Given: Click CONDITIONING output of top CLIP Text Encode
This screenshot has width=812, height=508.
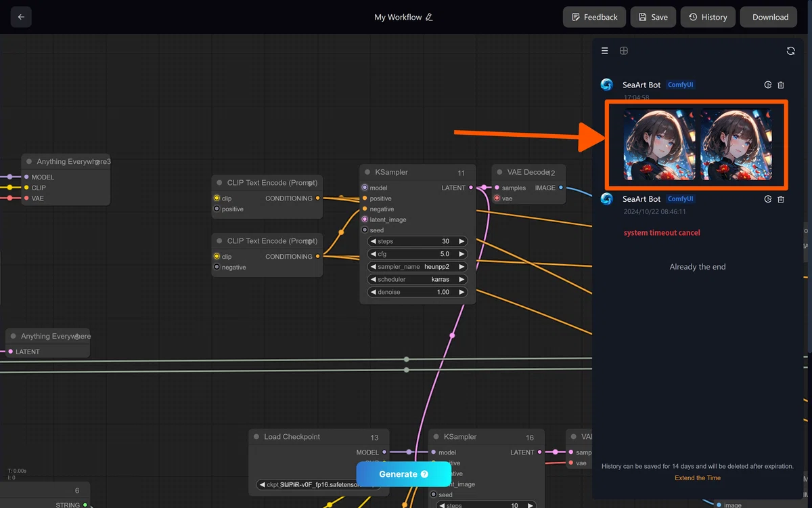Looking at the screenshot, I should click(x=318, y=198).
